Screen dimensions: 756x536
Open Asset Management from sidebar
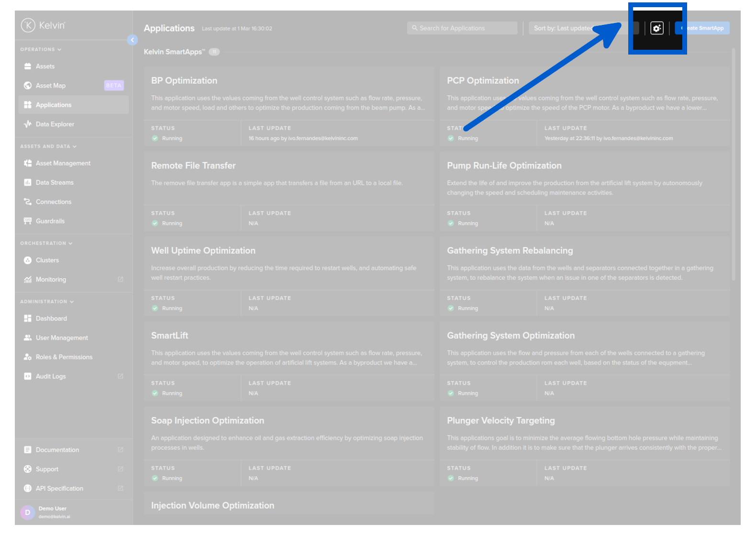[63, 163]
